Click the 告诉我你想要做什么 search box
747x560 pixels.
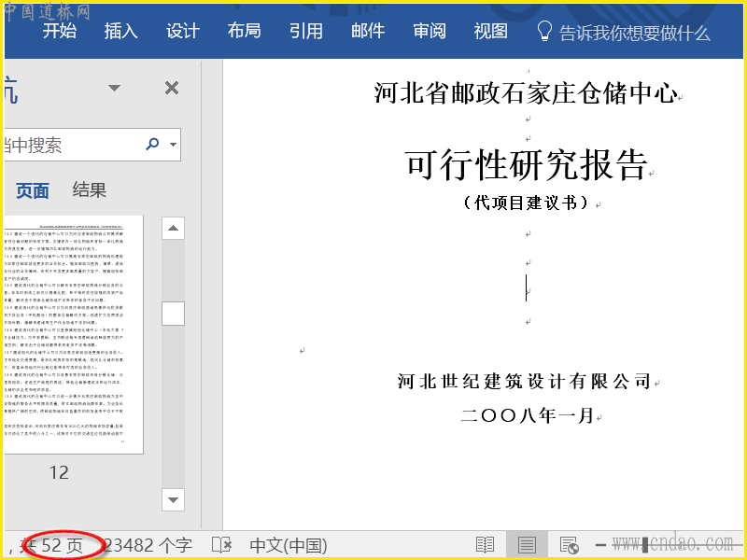pos(634,33)
